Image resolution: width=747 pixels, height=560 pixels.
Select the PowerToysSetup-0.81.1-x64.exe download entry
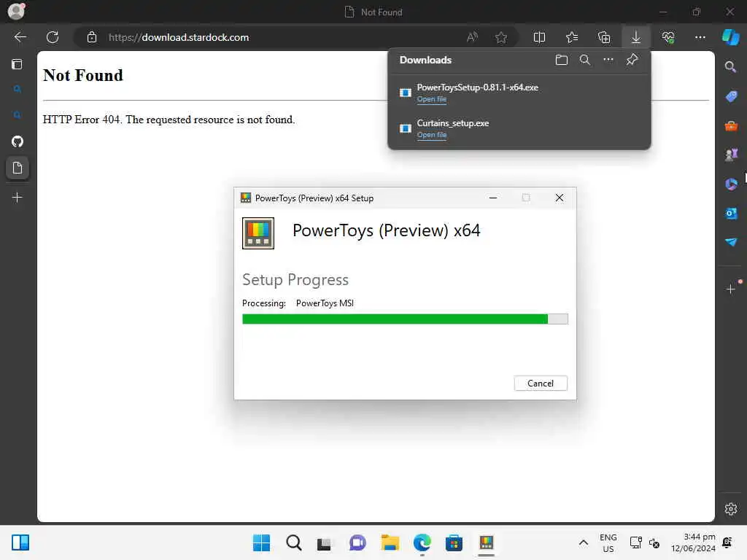pyautogui.click(x=519, y=93)
